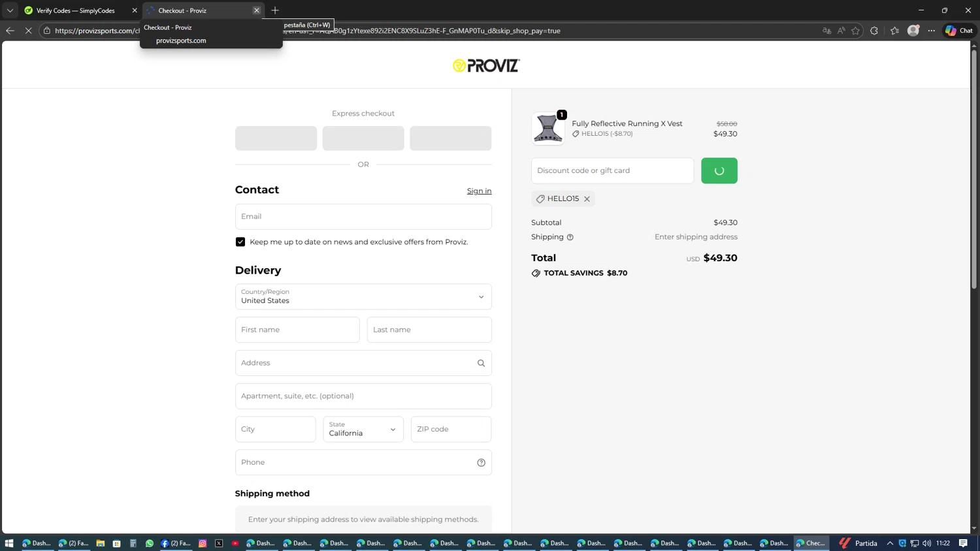Image resolution: width=980 pixels, height=551 pixels.
Task: Open Microsoft Store from the taskbar
Action: (117, 543)
